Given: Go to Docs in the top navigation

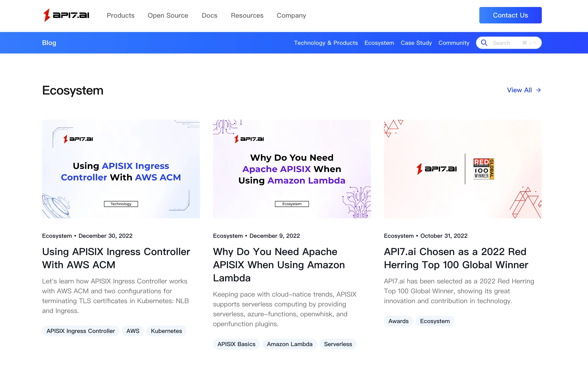Looking at the screenshot, I should pyautogui.click(x=209, y=15).
